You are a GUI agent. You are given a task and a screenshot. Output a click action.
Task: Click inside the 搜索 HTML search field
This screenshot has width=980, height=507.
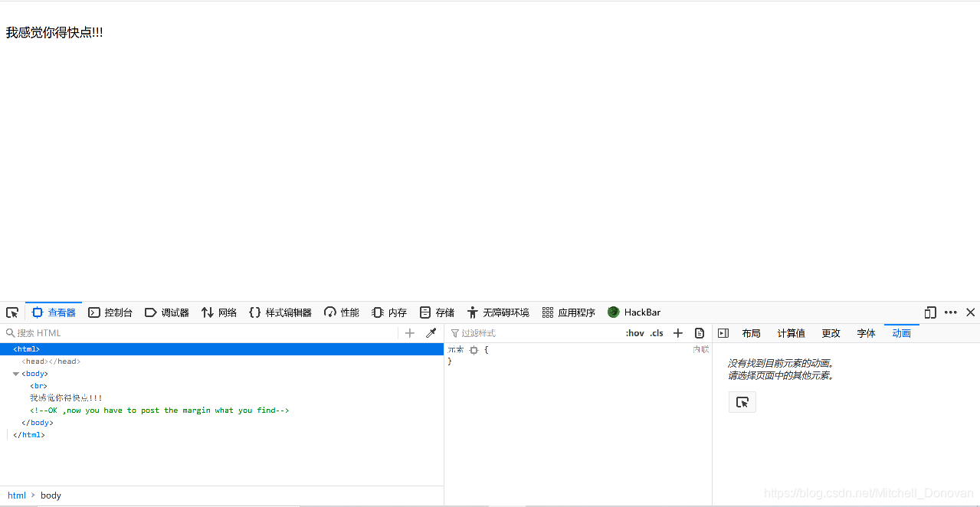(x=77, y=332)
